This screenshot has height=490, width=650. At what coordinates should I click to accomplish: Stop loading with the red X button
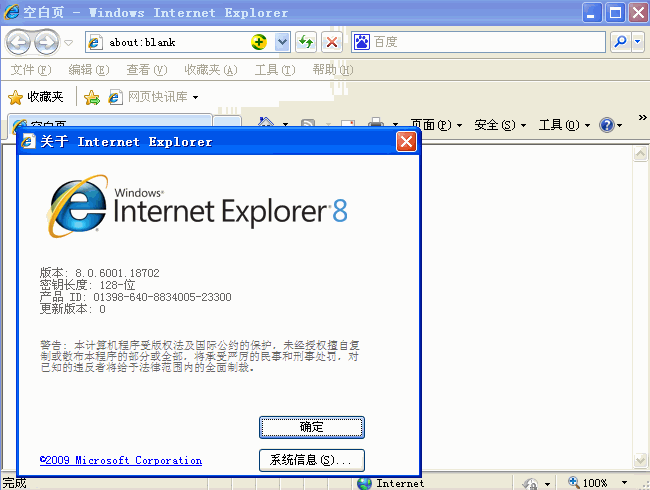click(x=332, y=42)
